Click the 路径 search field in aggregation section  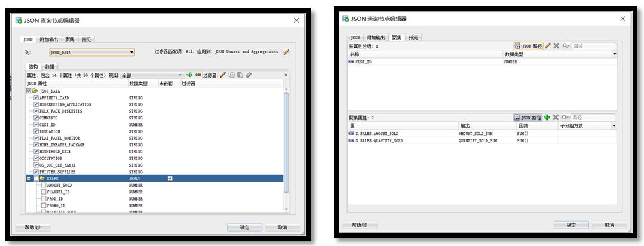[x=594, y=118]
